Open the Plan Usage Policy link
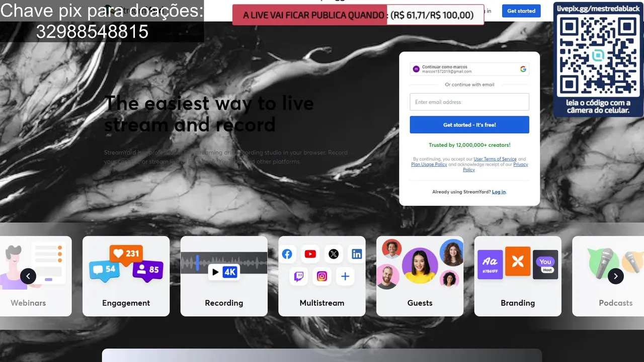This screenshot has width=644, height=362. pyautogui.click(x=429, y=164)
